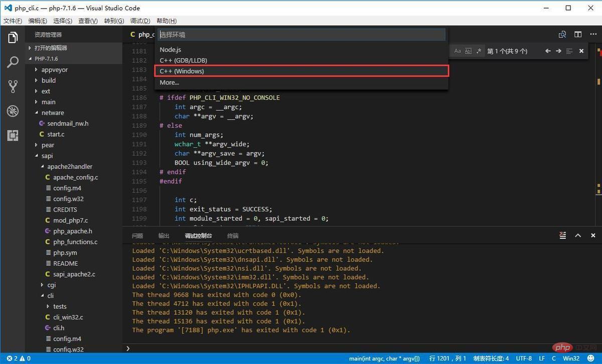Expand the 打开的编辑器 section
This screenshot has width=602, height=364.
(x=74, y=48)
